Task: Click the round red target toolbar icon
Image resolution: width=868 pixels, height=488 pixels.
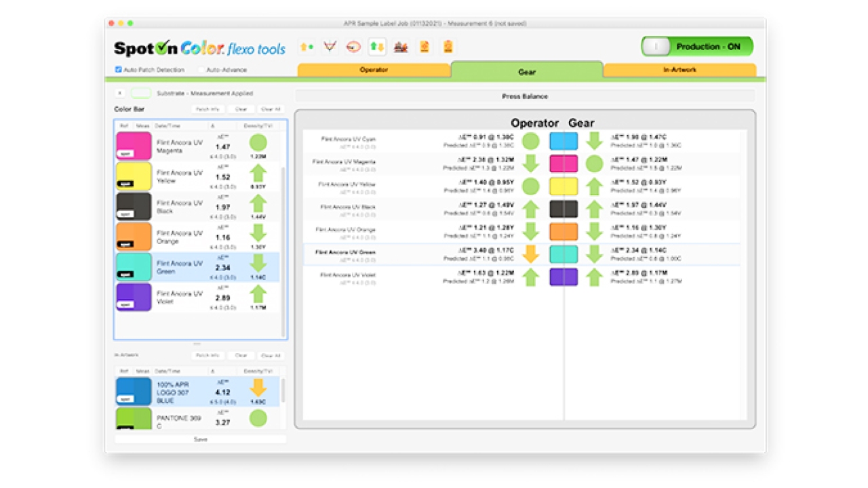Action: tap(353, 47)
